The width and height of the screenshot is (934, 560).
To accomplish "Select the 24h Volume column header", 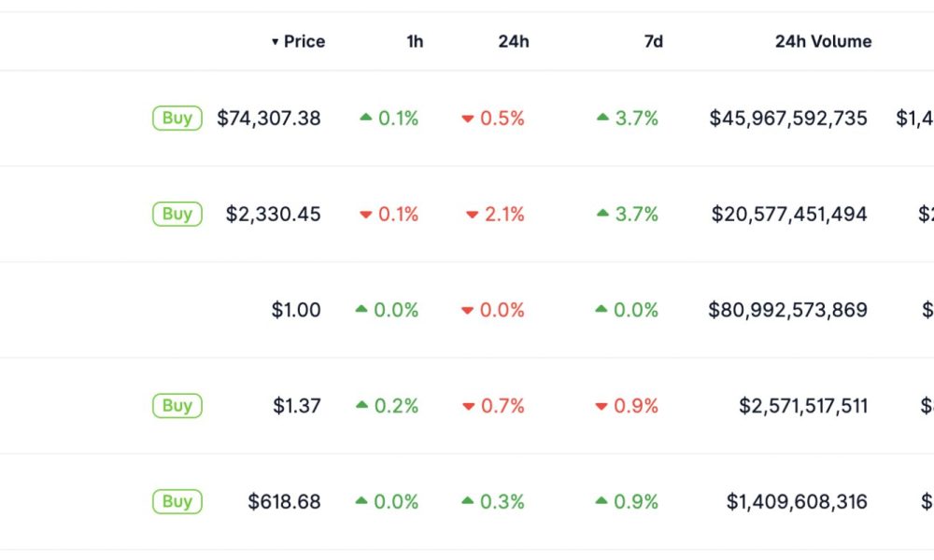I will click(x=822, y=41).
